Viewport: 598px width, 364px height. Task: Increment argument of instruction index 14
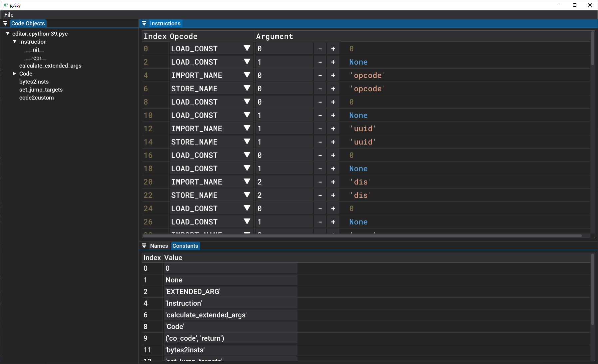tap(333, 142)
